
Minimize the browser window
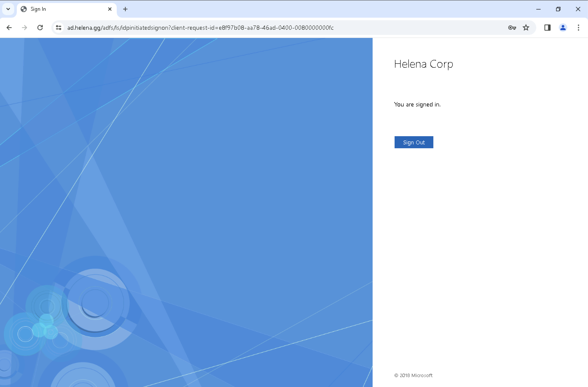pos(538,9)
